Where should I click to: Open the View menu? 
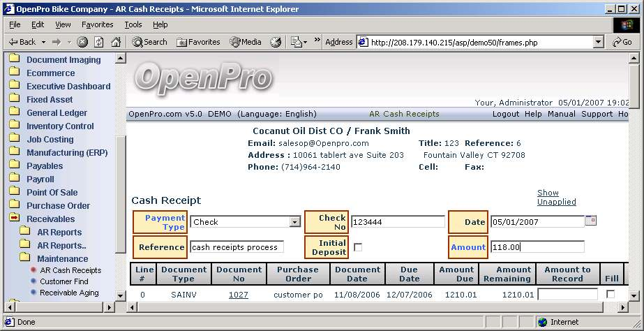(x=63, y=24)
